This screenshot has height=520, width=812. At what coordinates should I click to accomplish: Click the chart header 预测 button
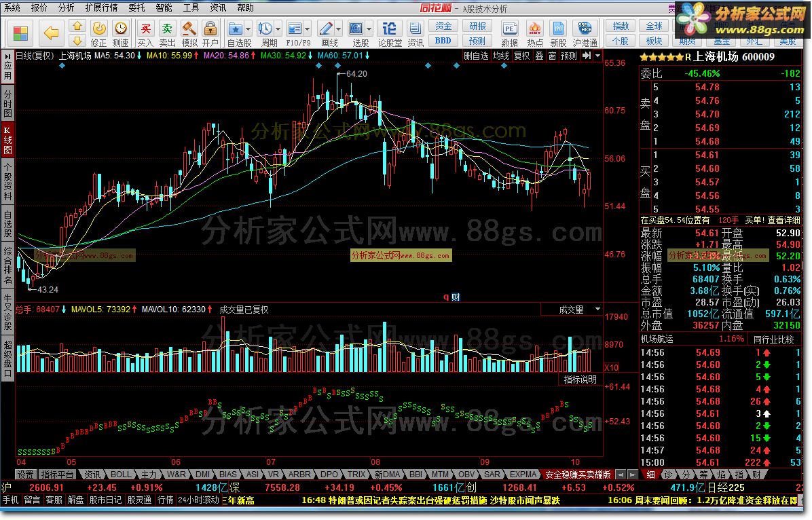coord(569,56)
